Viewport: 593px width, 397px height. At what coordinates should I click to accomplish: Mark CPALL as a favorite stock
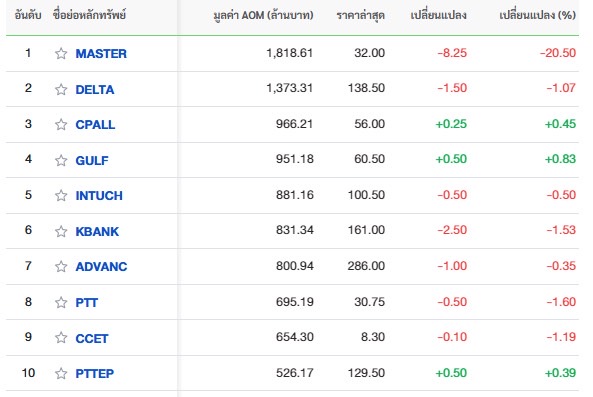(61, 124)
